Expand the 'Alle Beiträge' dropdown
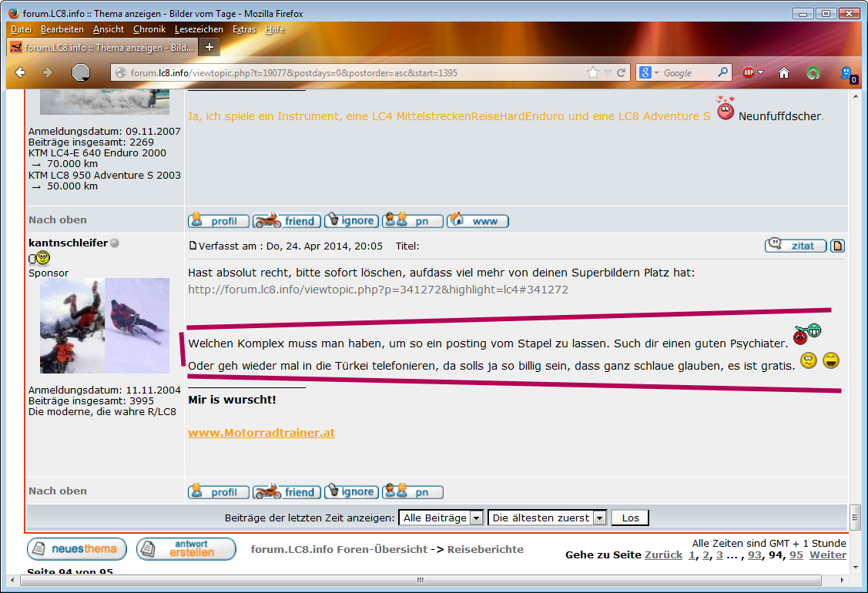 click(441, 518)
